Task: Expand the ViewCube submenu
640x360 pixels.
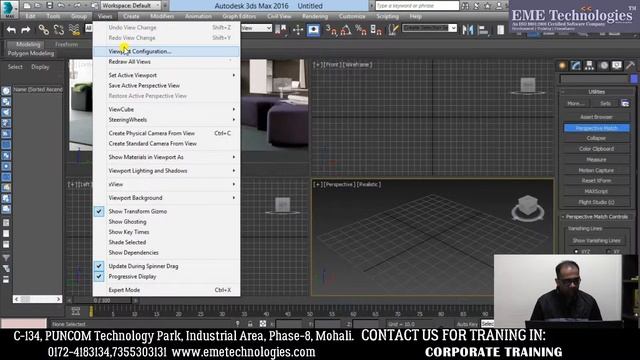Action: 167,109
